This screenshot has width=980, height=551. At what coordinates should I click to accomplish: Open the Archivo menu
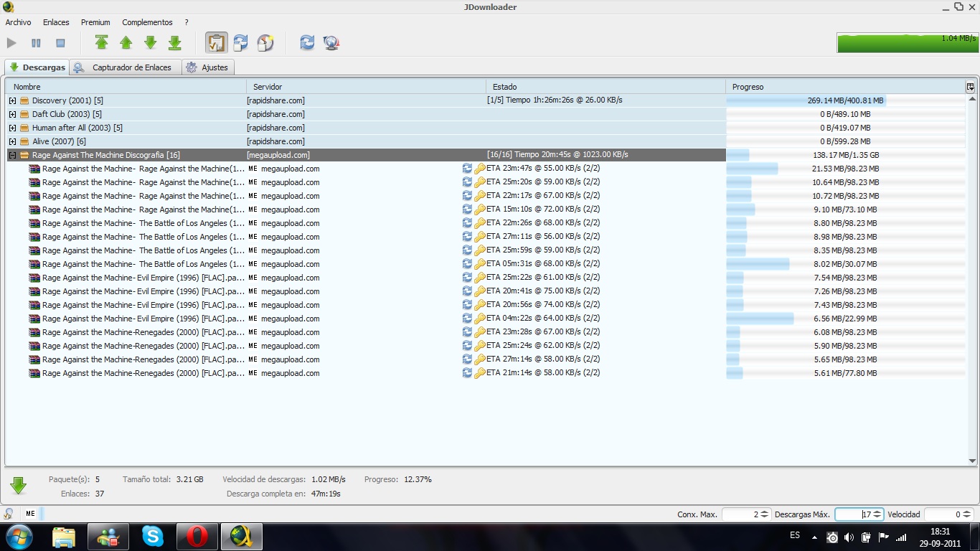pos(18,22)
